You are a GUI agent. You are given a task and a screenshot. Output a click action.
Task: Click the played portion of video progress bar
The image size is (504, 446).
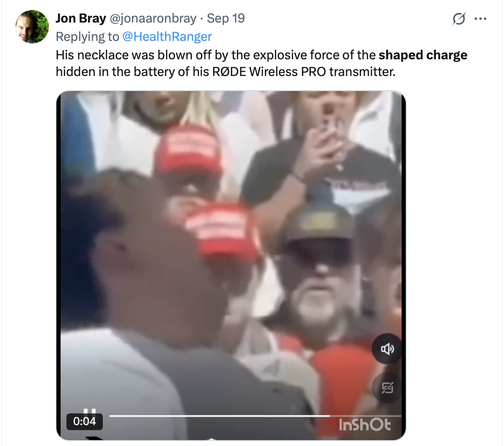[219, 416]
